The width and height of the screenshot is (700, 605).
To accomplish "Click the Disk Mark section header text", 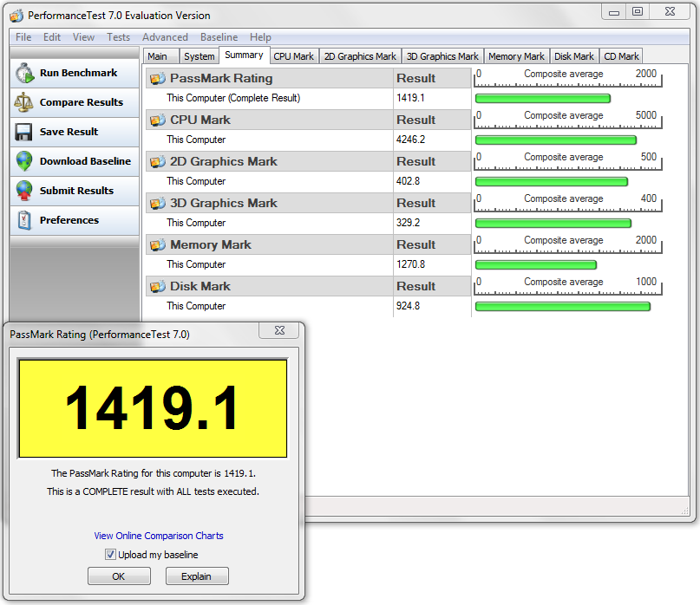I will pos(200,286).
